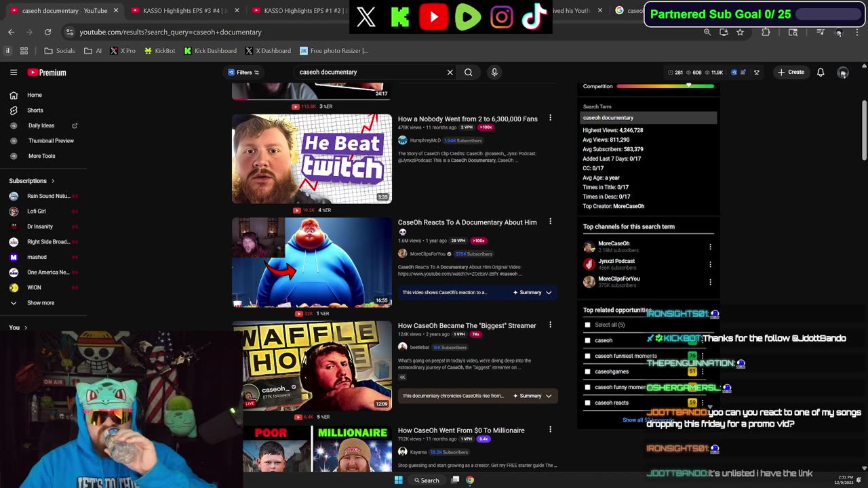Open Chrome from the Windows taskbar
868x488 pixels.
point(470,480)
